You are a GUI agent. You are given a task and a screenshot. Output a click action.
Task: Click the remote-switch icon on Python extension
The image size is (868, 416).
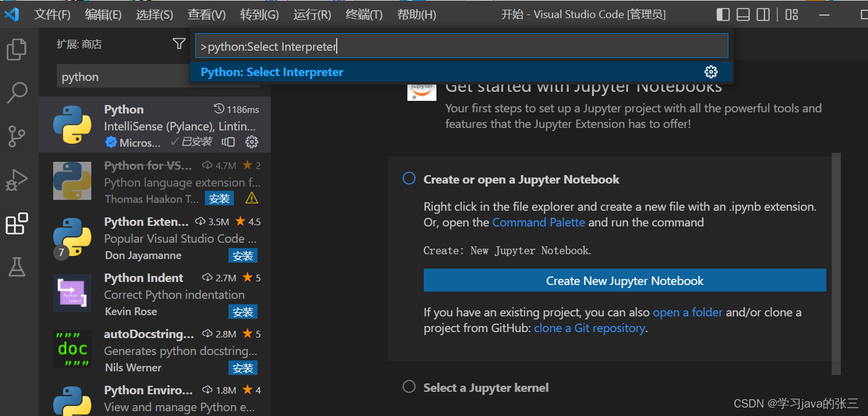click(x=228, y=142)
